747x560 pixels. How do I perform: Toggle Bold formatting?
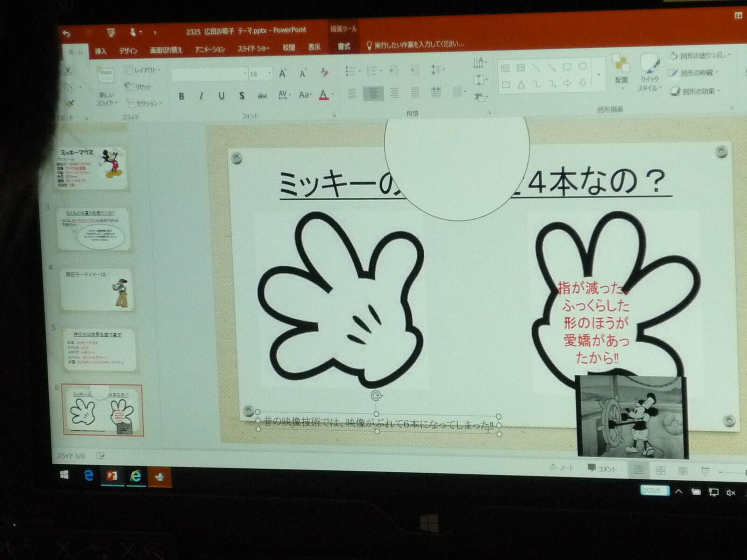pos(181,97)
